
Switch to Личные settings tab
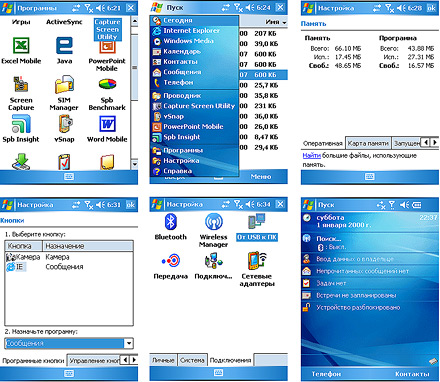(163, 360)
